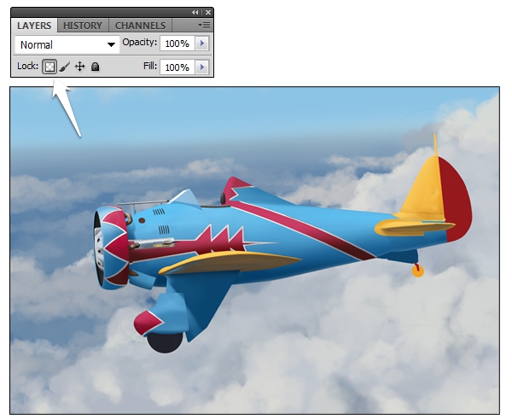This screenshot has height=420, width=512.
Task: Toggle lock image pixels brush icon
Action: 65,67
